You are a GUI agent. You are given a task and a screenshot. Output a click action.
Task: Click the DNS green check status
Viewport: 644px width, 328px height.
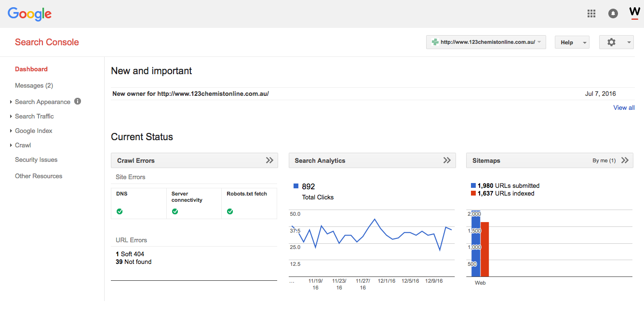120,211
